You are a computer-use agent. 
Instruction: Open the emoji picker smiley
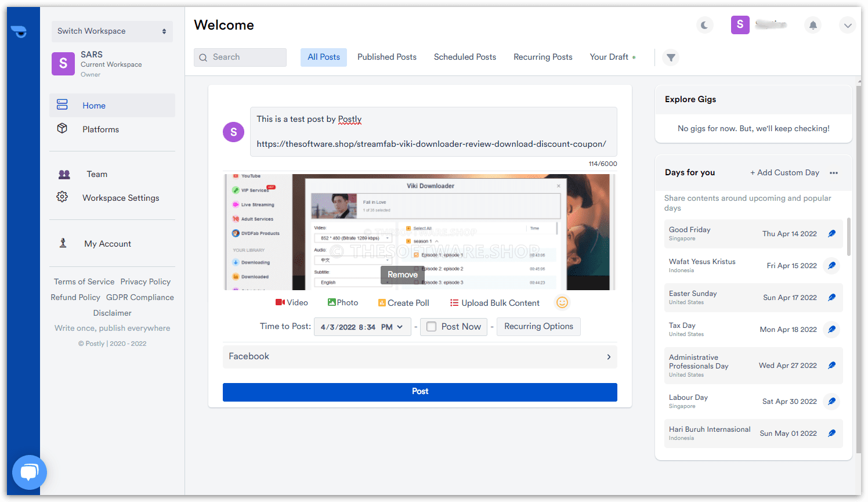pos(562,302)
